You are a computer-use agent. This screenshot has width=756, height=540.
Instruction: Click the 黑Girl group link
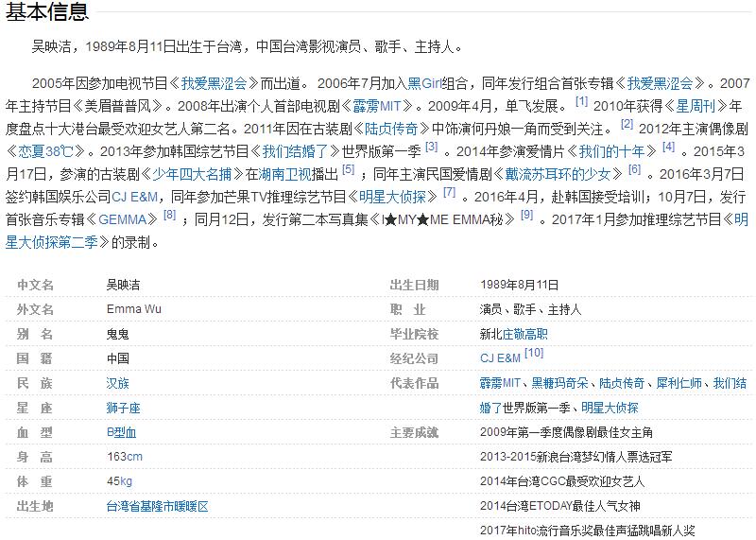(x=427, y=83)
